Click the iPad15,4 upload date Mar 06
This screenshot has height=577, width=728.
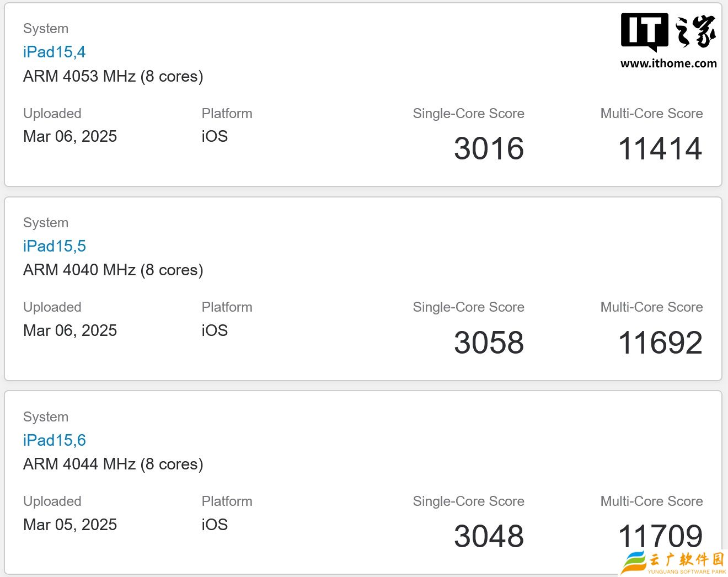[x=70, y=136]
